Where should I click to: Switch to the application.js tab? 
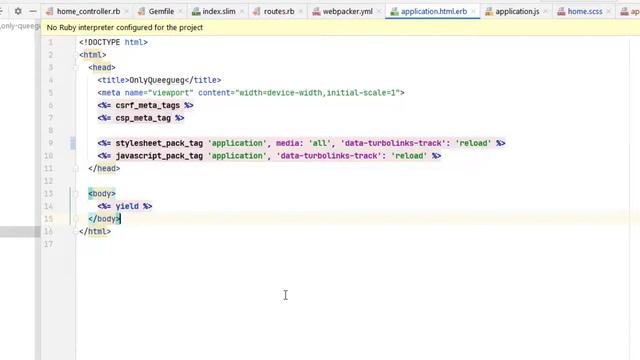pyautogui.click(x=517, y=11)
